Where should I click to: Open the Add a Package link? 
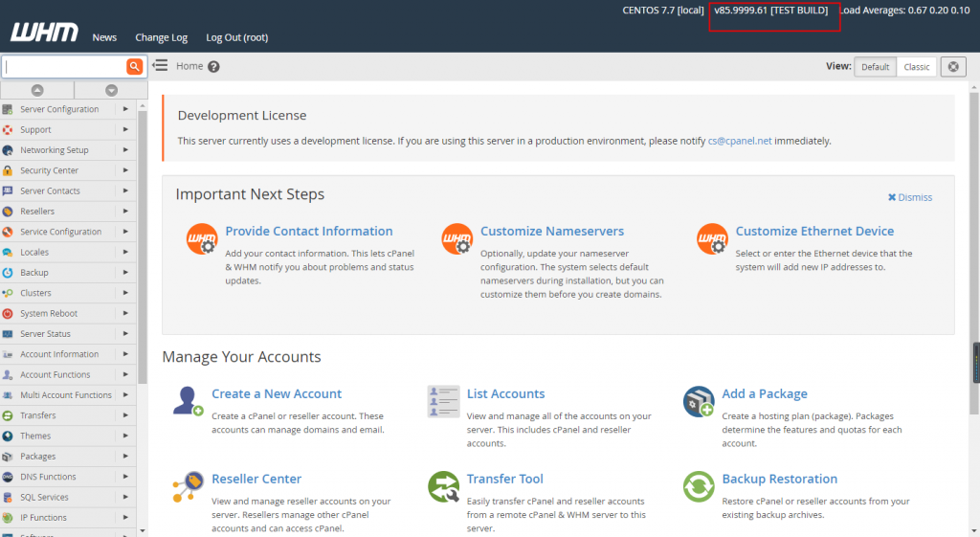point(765,393)
